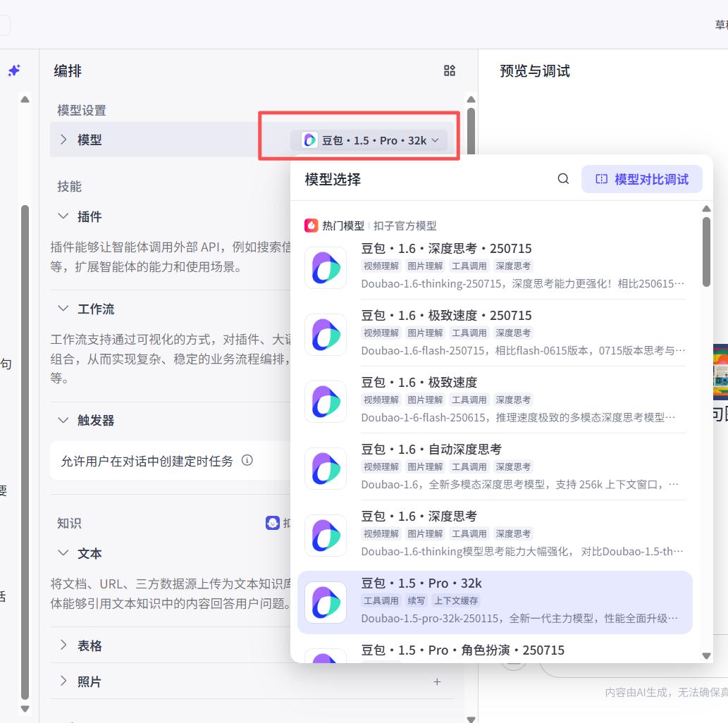Click the 豆包·1.6·深度思考·250715 model avatar icon
728x723 pixels.
point(326,268)
